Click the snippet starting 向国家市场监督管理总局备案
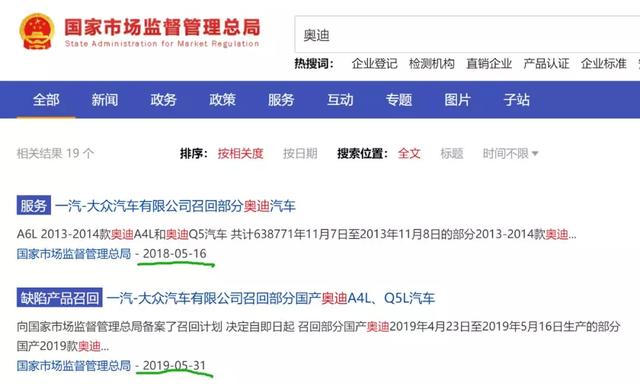640x386 pixels. click(x=318, y=336)
